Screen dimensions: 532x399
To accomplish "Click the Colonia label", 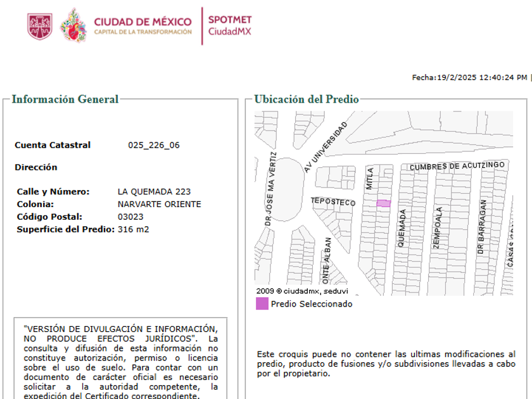I will pos(35,204).
